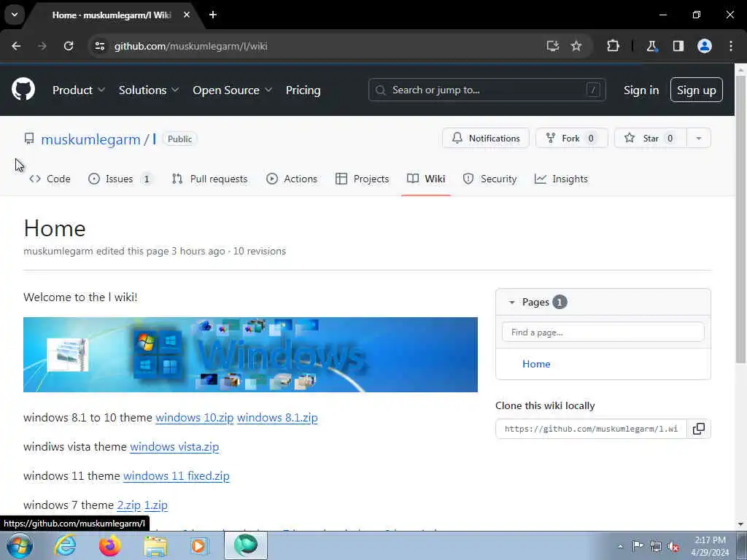
Task: Open the tab search chevron
Action: (15, 15)
